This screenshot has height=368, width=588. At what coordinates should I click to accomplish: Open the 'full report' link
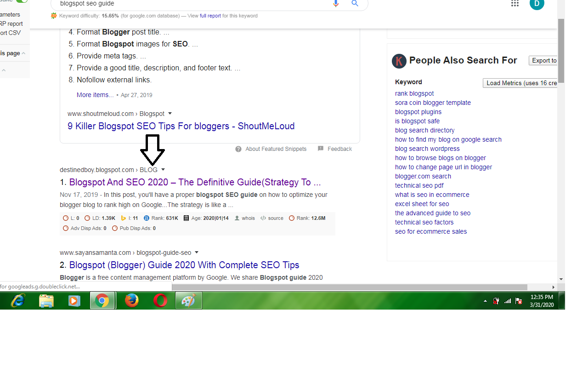(x=210, y=16)
